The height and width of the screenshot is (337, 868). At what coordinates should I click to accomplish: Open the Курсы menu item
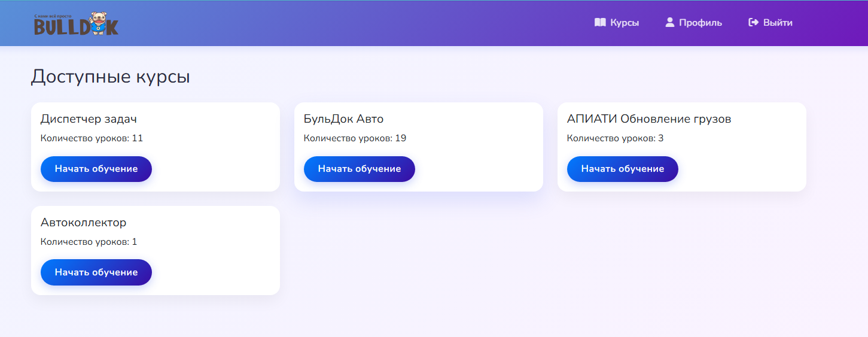click(625, 23)
